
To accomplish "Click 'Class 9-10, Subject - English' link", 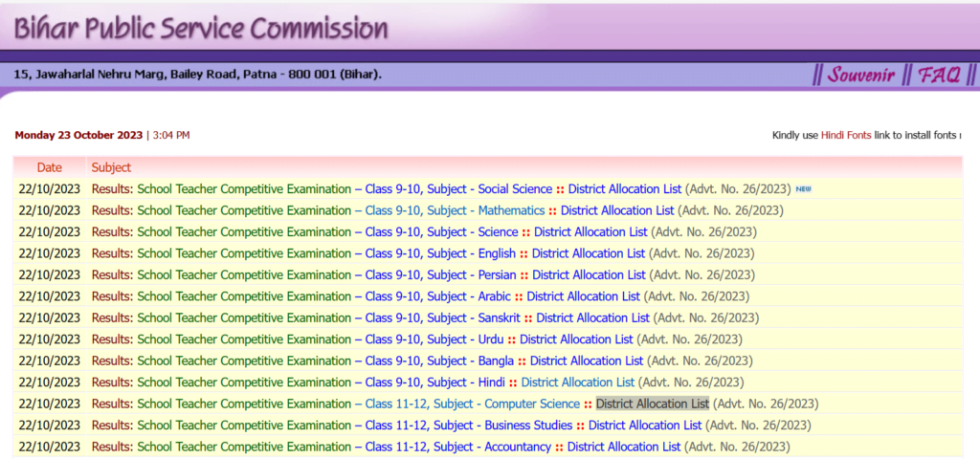I will tap(440, 253).
